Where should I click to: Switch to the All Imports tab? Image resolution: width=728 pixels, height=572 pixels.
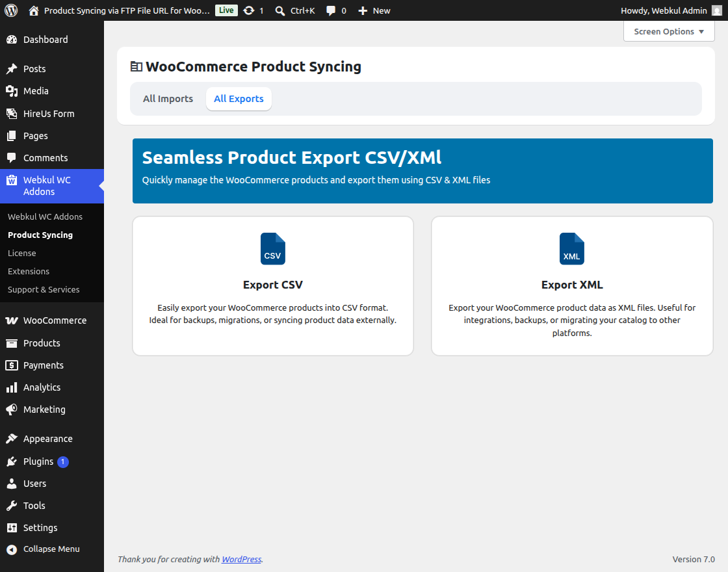168,99
